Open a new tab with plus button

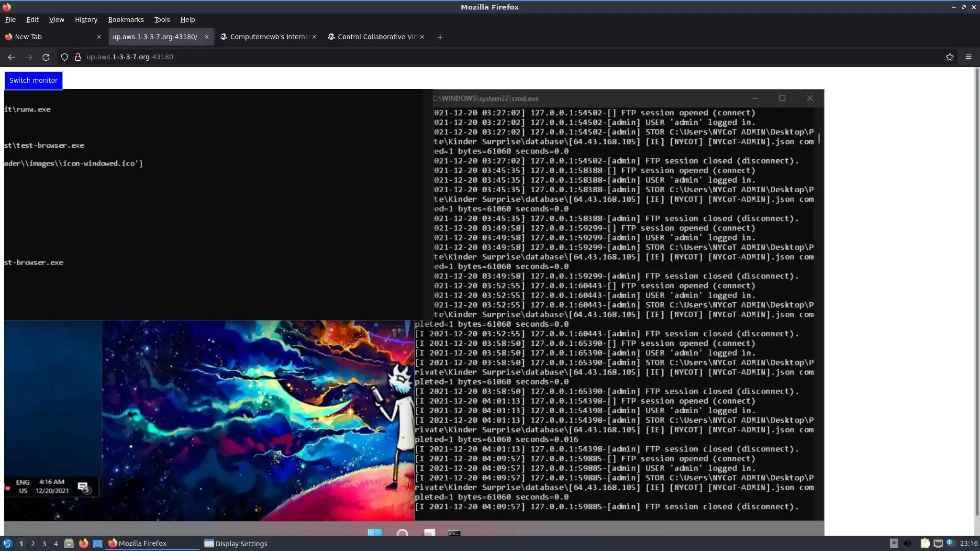pyautogui.click(x=440, y=37)
